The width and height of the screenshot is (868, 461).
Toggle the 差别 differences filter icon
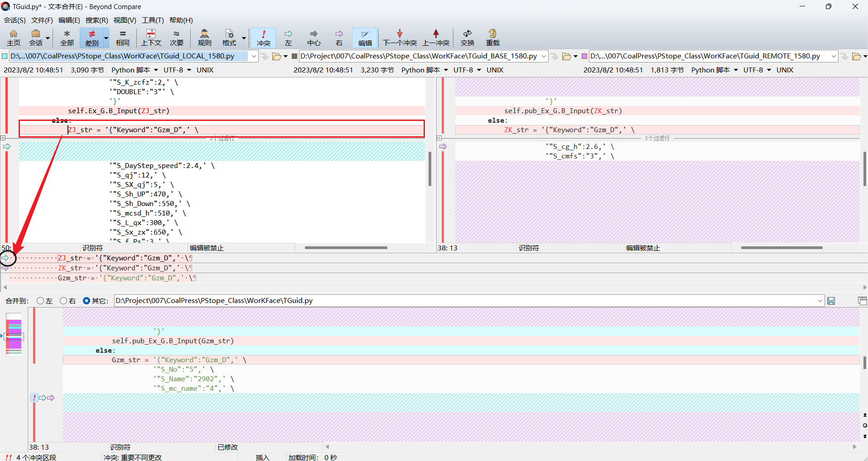pyautogui.click(x=92, y=38)
